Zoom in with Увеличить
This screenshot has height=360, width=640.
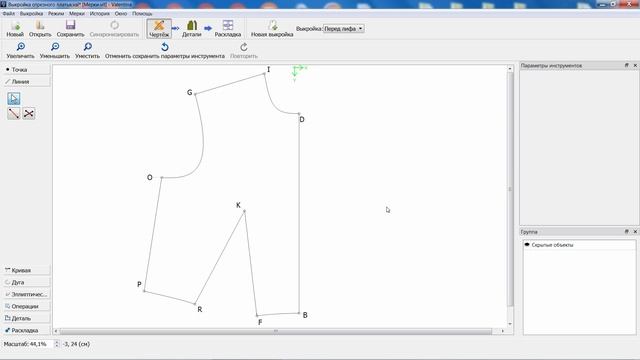click(20, 51)
